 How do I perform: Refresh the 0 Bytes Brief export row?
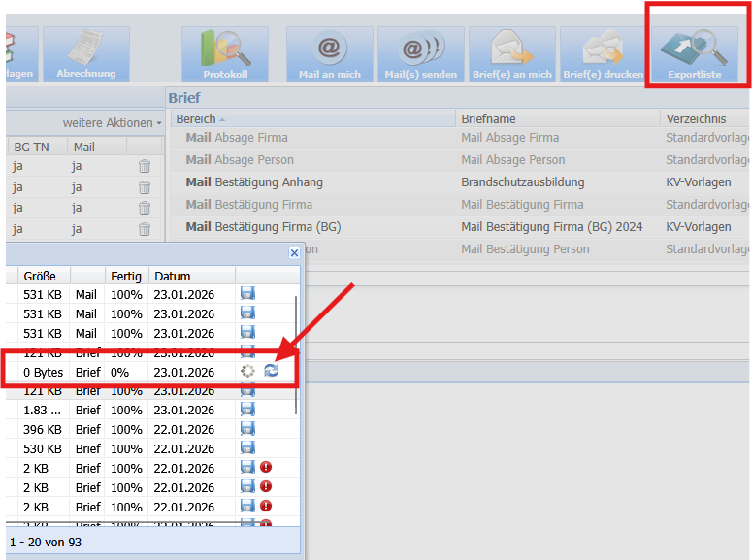(271, 371)
